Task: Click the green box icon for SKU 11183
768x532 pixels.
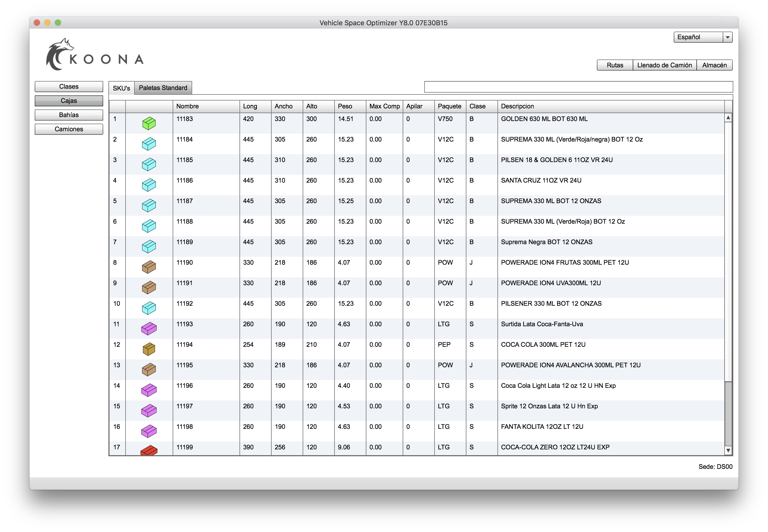Action: click(x=149, y=123)
